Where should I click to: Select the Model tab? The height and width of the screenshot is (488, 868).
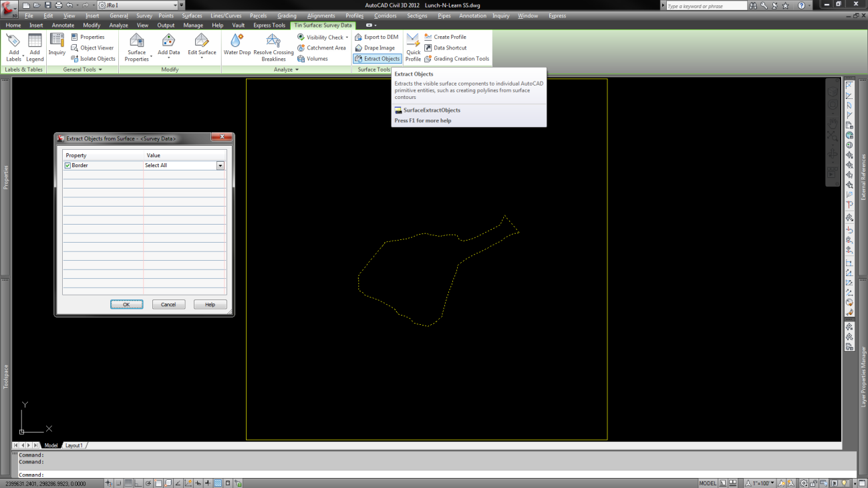pos(51,445)
